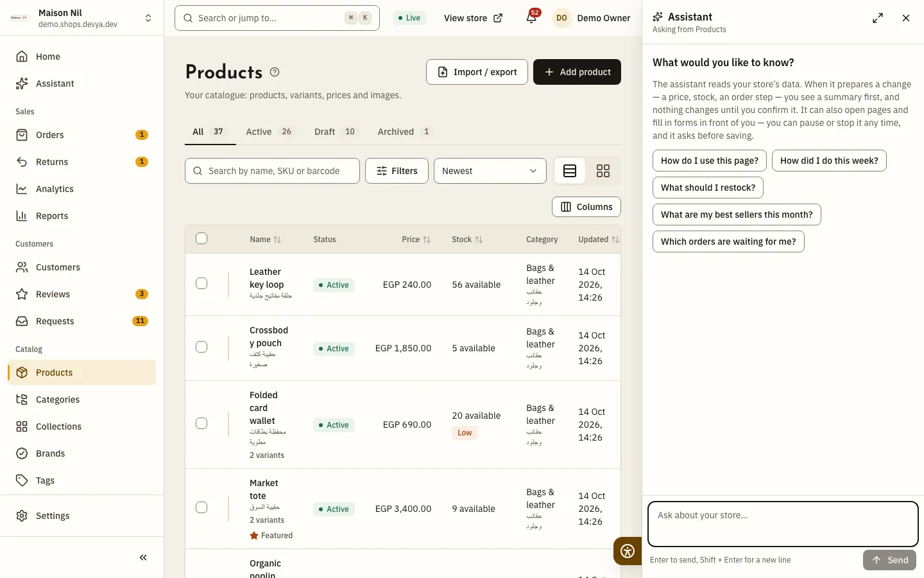
Task: Select the Folded card wallet row checkbox
Action: pos(201,423)
